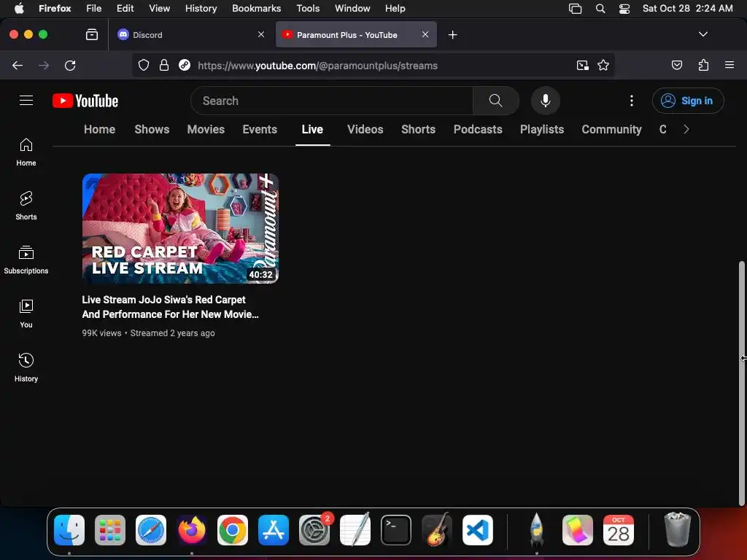Open the channel Playlists tab
Image resolution: width=747 pixels, height=560 pixels.
coord(542,129)
